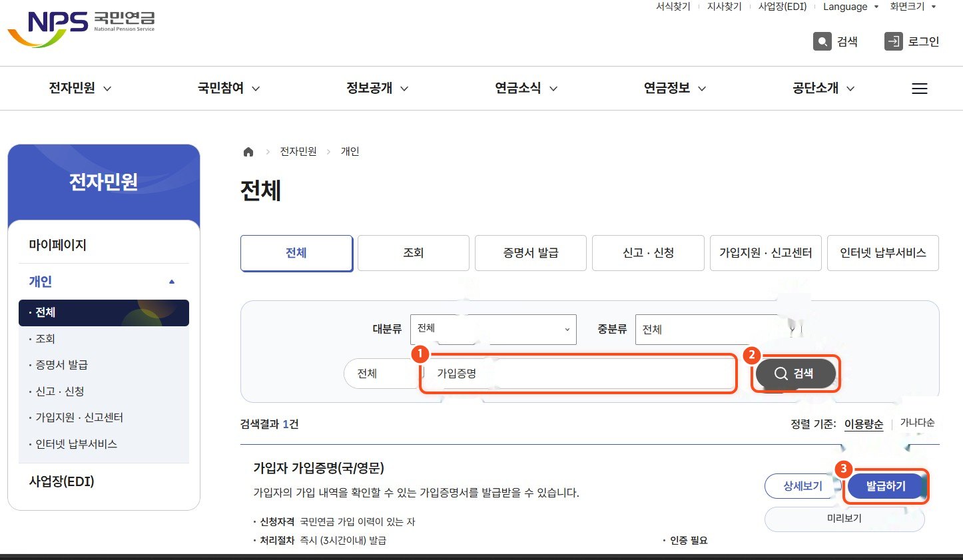Expand the 공단소개 top menu
963x560 pixels.
point(824,88)
